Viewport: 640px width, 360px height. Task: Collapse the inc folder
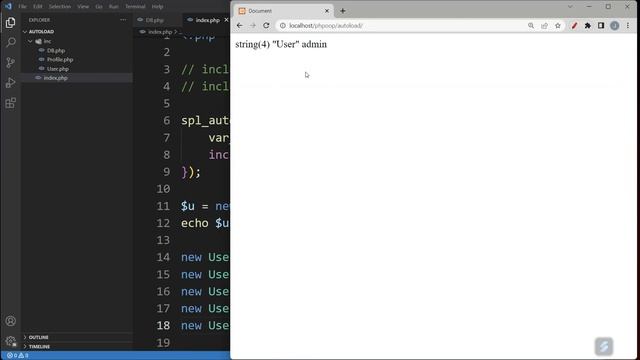tap(31, 41)
